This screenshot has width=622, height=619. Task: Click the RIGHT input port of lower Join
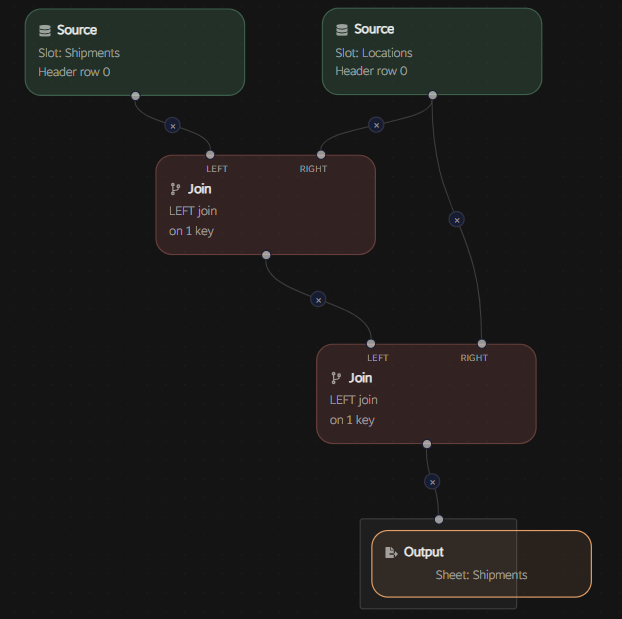coord(482,343)
